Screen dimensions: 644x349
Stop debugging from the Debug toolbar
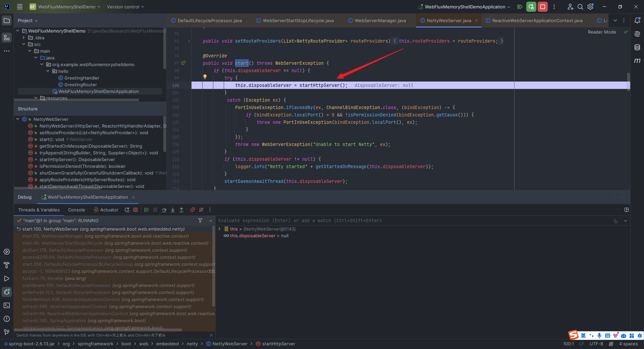click(136, 210)
